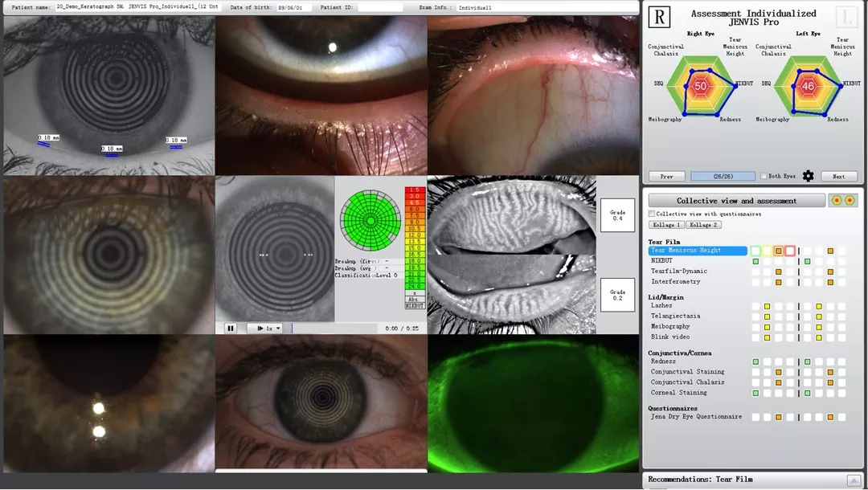The height and width of the screenshot is (490, 868).
Task: Select the Meibography list entry
Action: 670,326
